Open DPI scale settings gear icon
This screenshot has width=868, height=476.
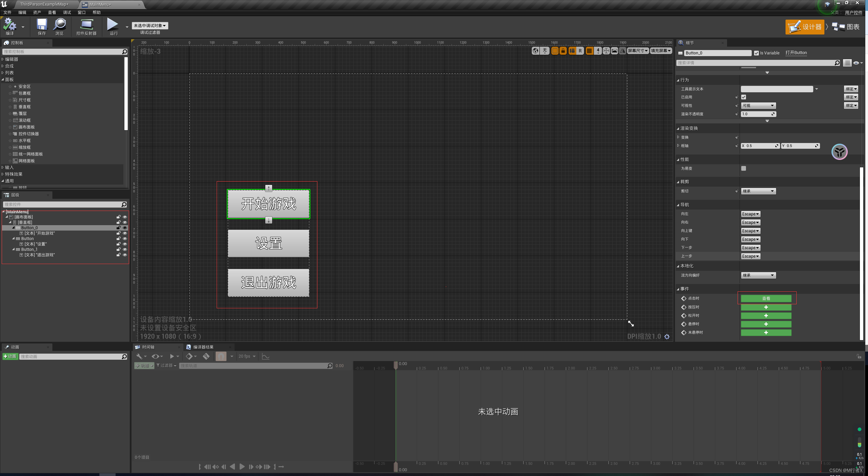[667, 337]
